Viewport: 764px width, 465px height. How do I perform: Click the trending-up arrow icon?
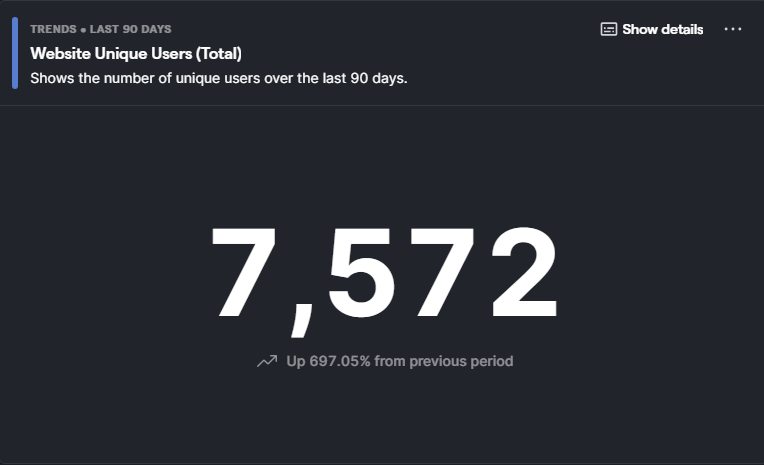[266, 361]
